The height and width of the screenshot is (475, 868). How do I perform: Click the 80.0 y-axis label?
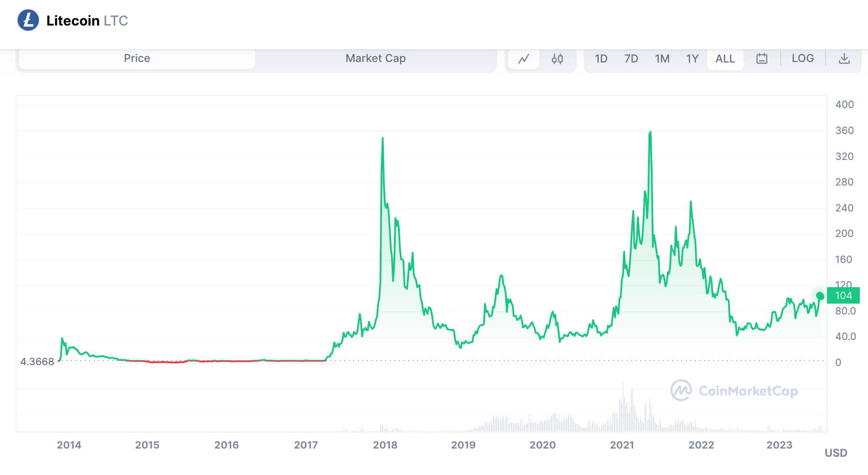coord(846,311)
